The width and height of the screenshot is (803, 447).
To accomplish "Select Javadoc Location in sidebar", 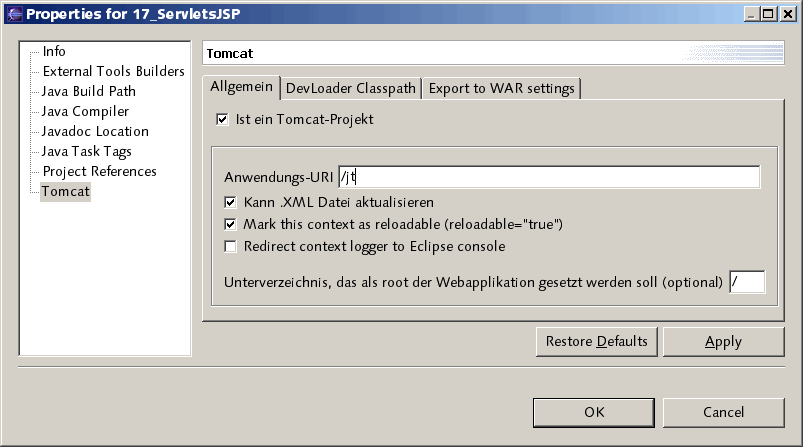I will [95, 131].
